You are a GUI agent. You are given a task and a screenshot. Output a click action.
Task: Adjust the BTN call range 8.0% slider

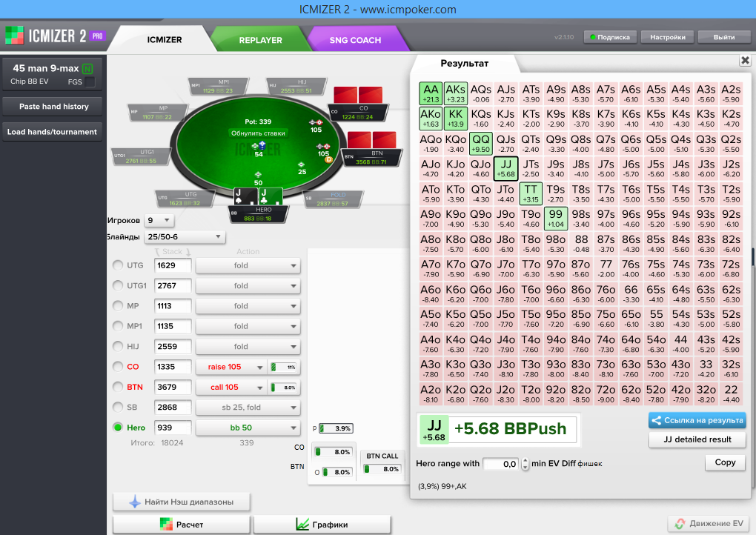(x=285, y=387)
